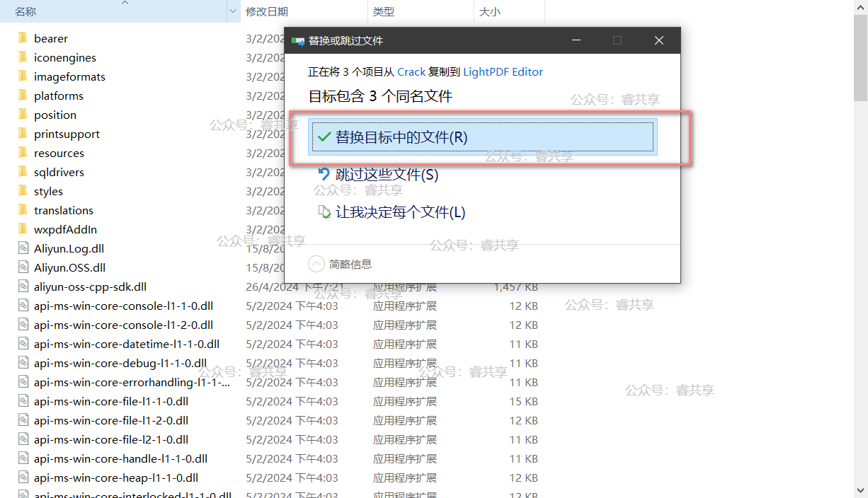This screenshot has width=868, height=498.
Task: Click the api-ms-win-core-errorhandling file icon
Action: pos(22,382)
